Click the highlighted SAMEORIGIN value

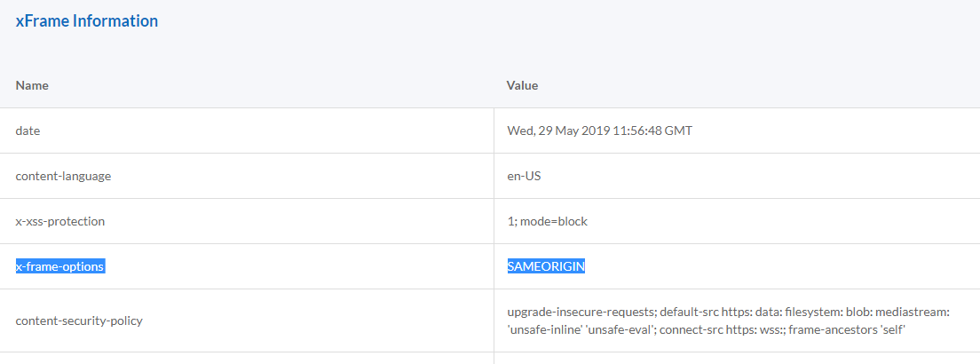(x=546, y=266)
